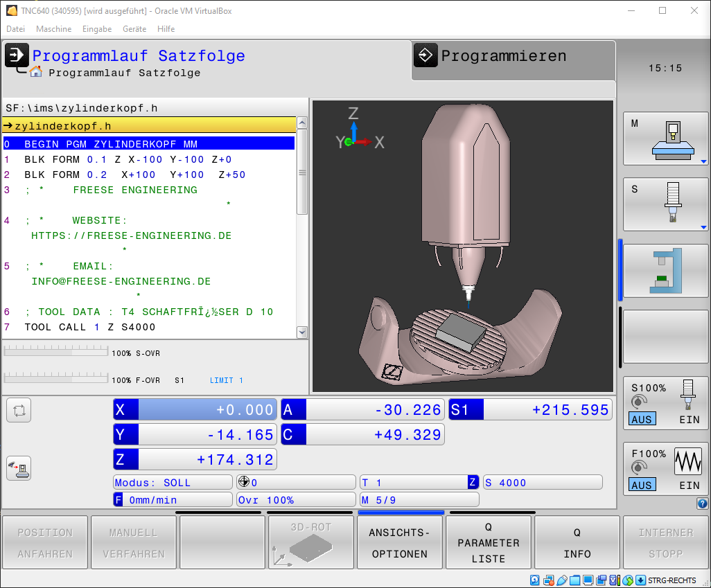Expand the M panel dropdown arrow
The height and width of the screenshot is (588, 711).
coord(703,161)
